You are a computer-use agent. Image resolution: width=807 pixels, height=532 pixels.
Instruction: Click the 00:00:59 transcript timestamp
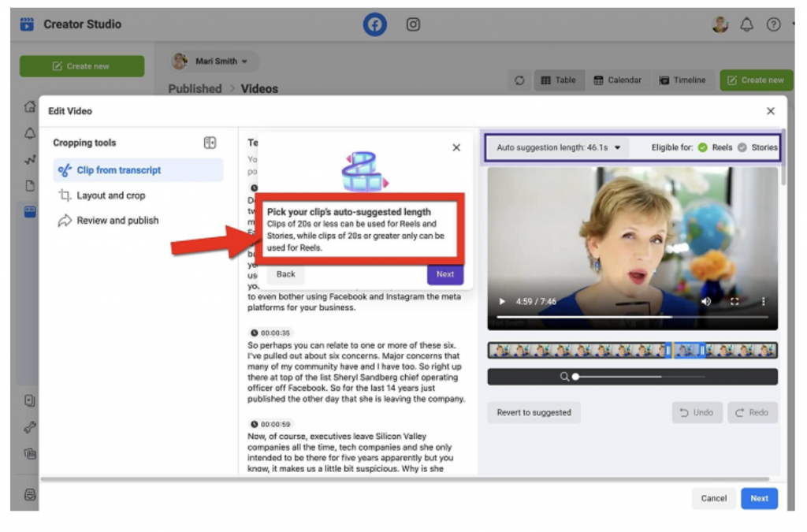270,425
